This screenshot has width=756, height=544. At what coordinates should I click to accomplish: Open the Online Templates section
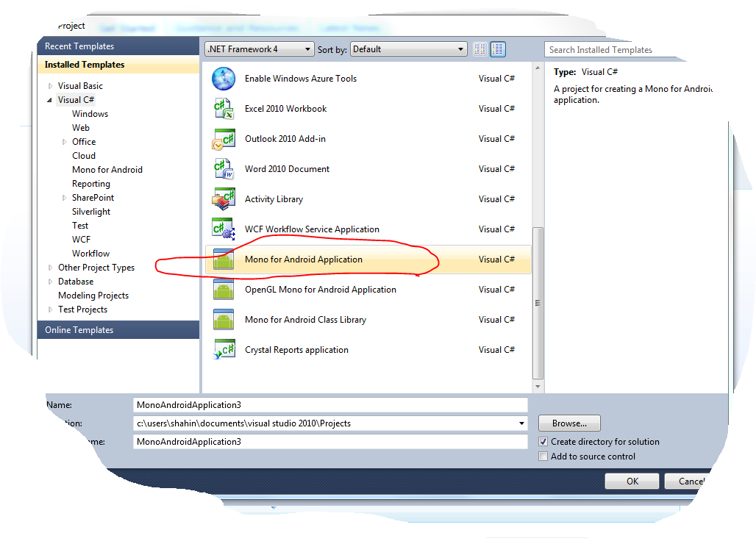tap(118, 330)
